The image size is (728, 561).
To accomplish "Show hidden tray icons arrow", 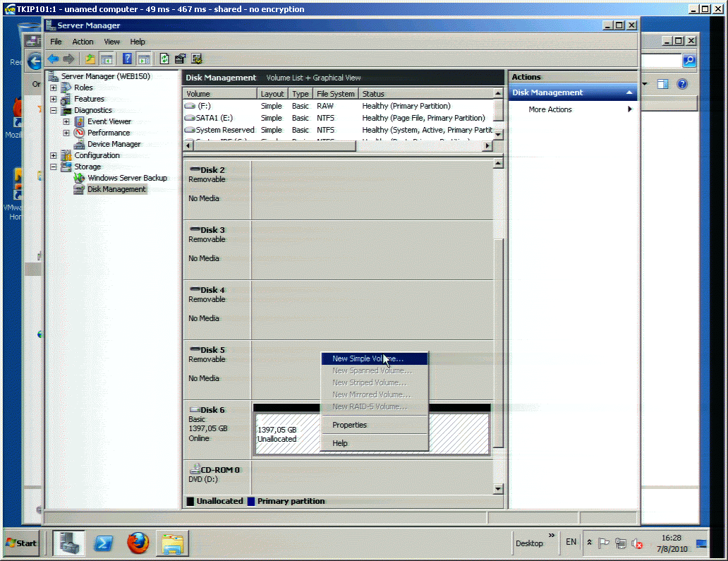I will (590, 543).
